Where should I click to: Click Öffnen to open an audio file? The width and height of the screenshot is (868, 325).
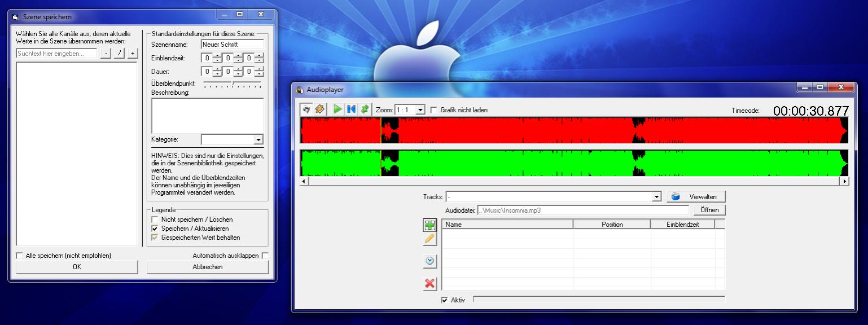coord(709,210)
